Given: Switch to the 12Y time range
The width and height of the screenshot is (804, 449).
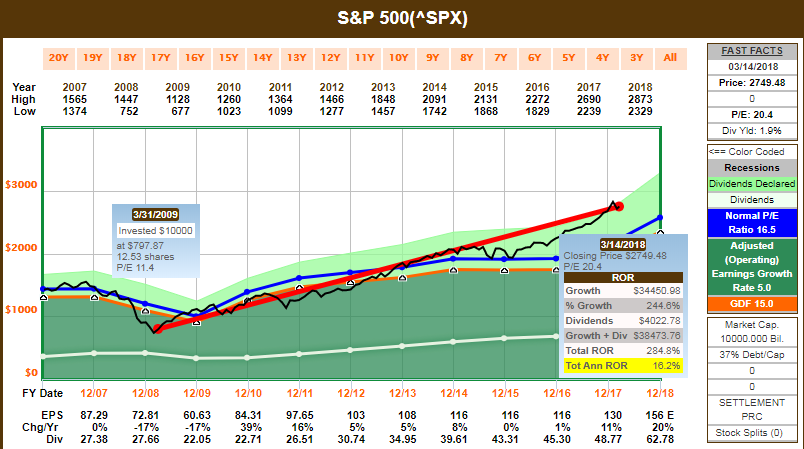Looking at the screenshot, I should tap(330, 58).
